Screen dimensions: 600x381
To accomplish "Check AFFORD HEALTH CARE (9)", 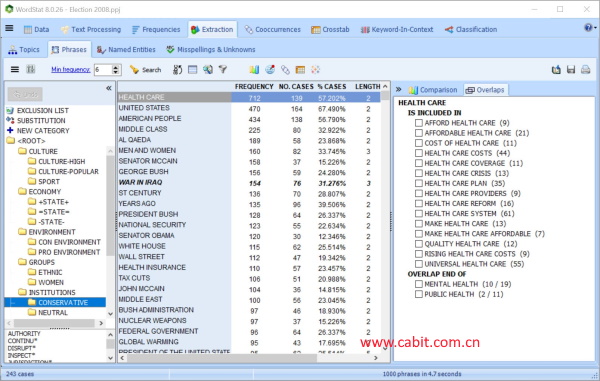I will point(419,123).
